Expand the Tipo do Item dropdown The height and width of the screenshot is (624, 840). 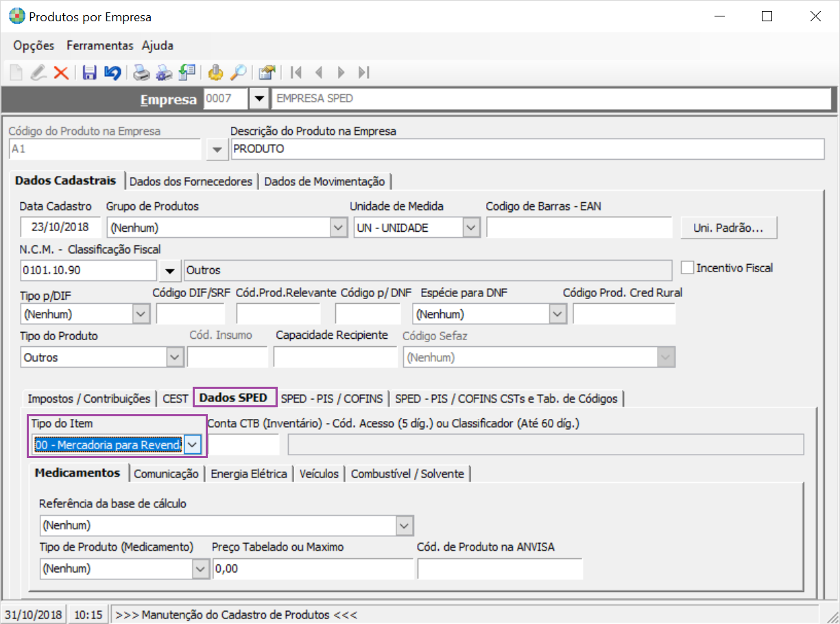(x=193, y=445)
